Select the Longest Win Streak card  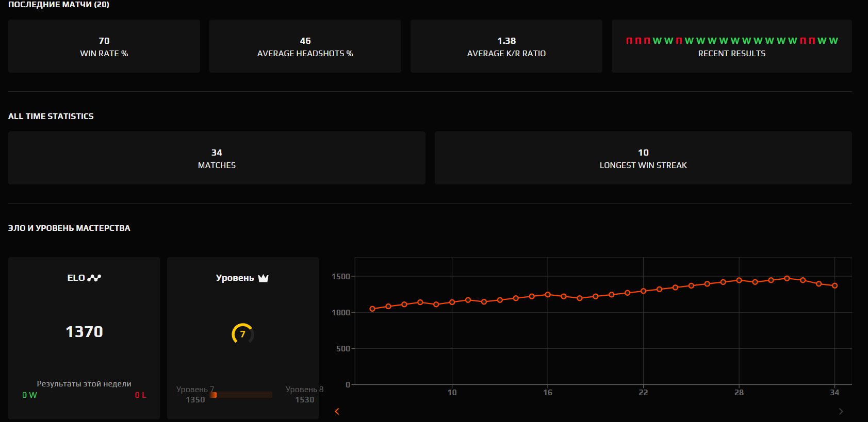(643, 158)
